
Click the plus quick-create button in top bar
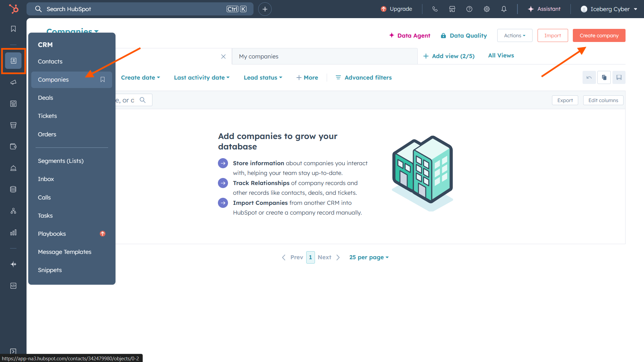(265, 9)
